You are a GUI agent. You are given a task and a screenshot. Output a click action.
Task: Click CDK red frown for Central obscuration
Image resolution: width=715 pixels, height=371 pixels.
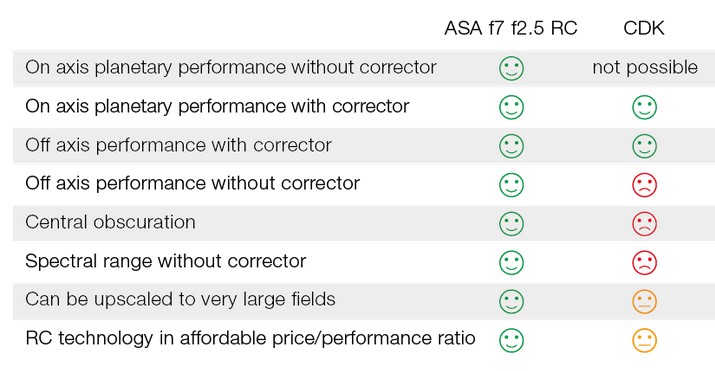(x=644, y=224)
